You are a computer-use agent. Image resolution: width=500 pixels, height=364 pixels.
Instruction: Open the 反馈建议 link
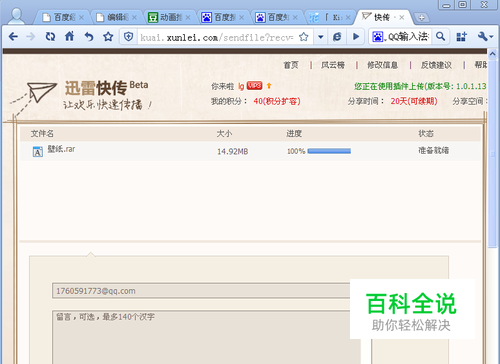point(436,65)
